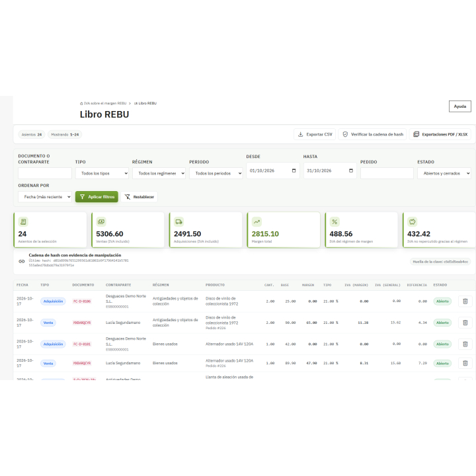Delete the Venta entry with margin 65.00

pyautogui.click(x=465, y=323)
